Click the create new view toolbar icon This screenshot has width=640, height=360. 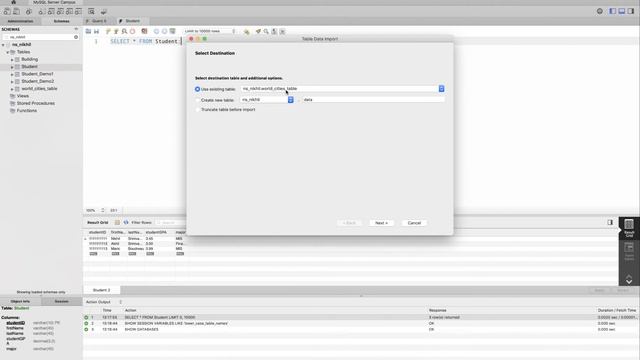(x=60, y=11)
